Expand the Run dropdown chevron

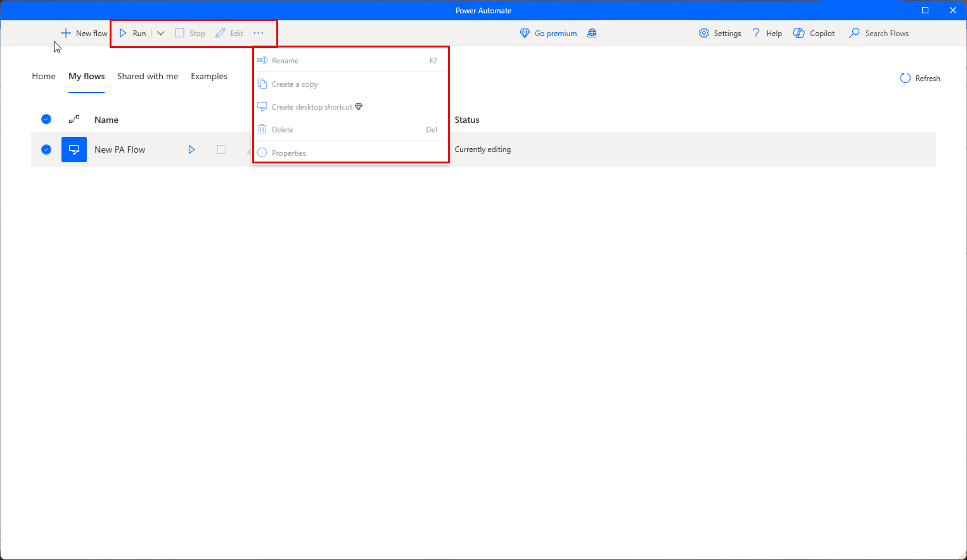click(x=161, y=33)
